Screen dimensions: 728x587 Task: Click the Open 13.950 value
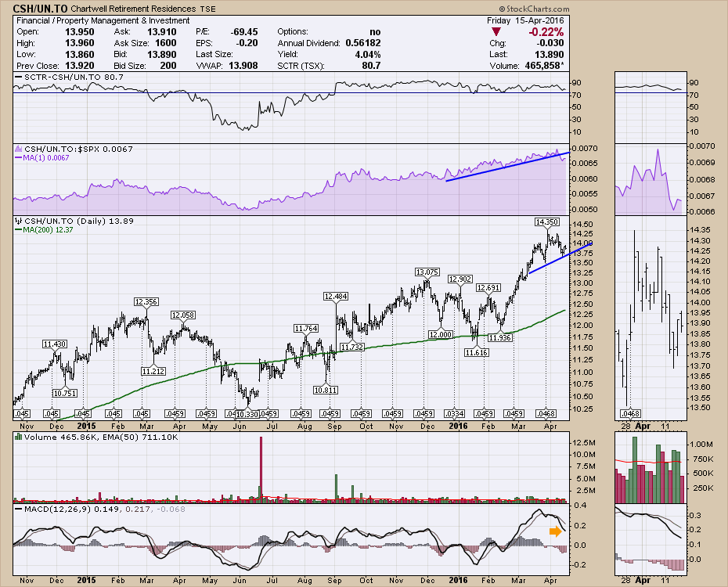79,31
